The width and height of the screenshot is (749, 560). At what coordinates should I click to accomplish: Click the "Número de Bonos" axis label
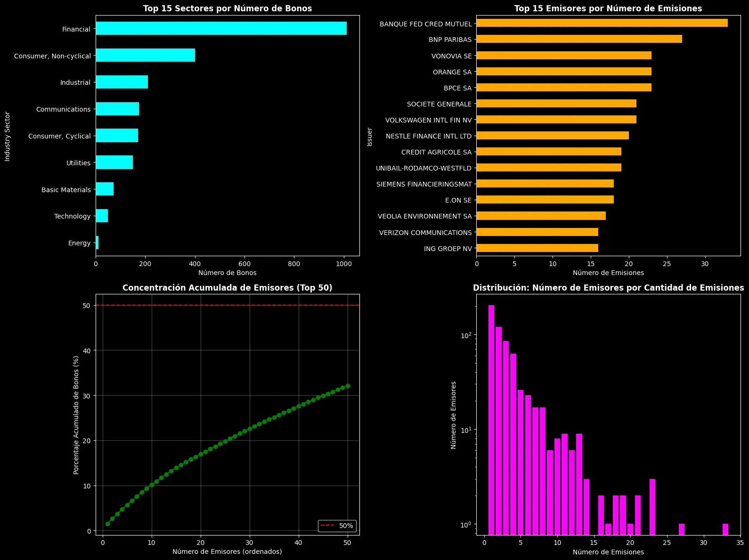coord(228,273)
